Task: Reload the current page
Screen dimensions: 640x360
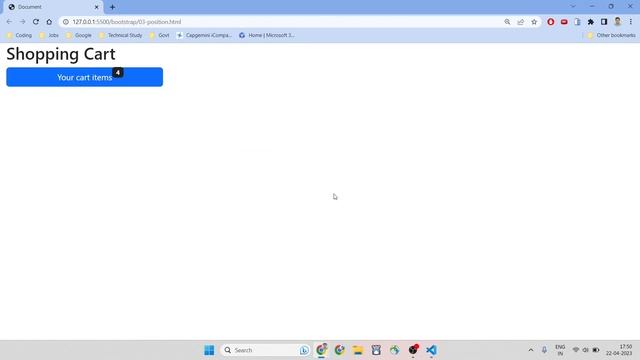Action: [36, 22]
